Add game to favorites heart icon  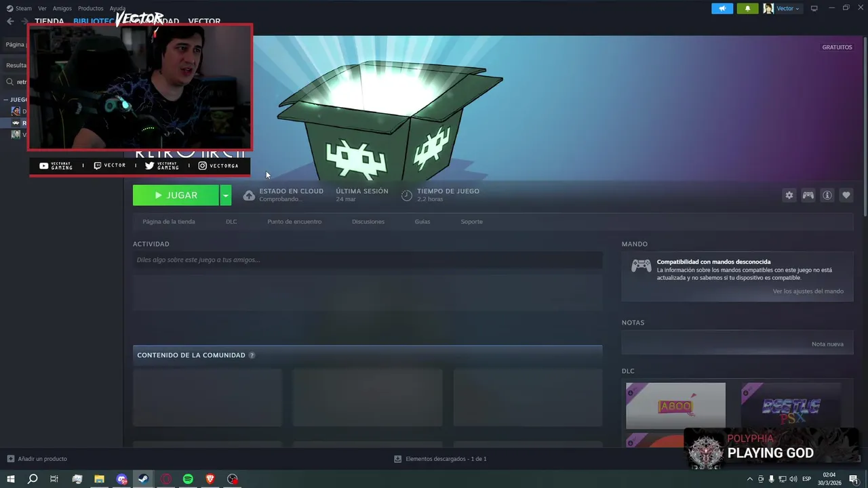click(846, 195)
